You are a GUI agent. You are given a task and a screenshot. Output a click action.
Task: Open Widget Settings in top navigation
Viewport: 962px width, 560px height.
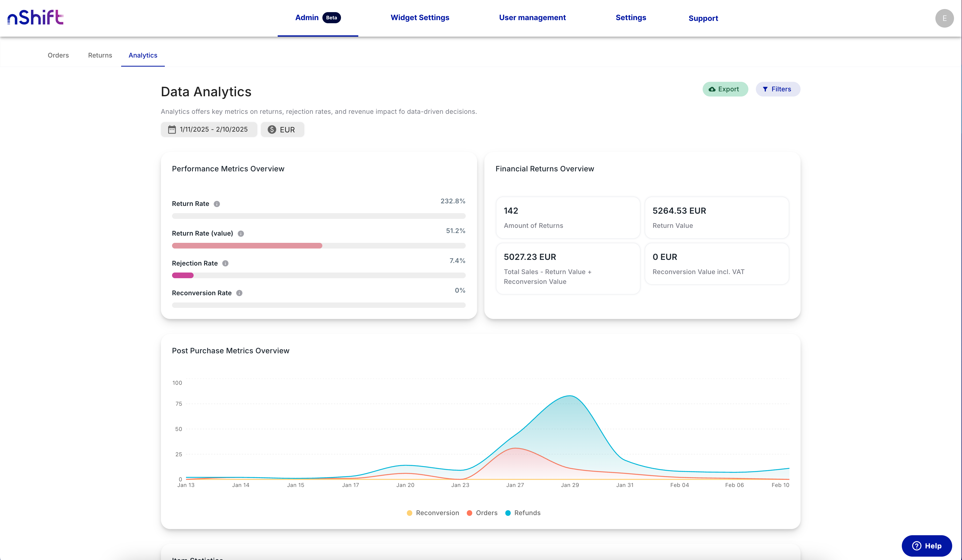[x=420, y=18]
